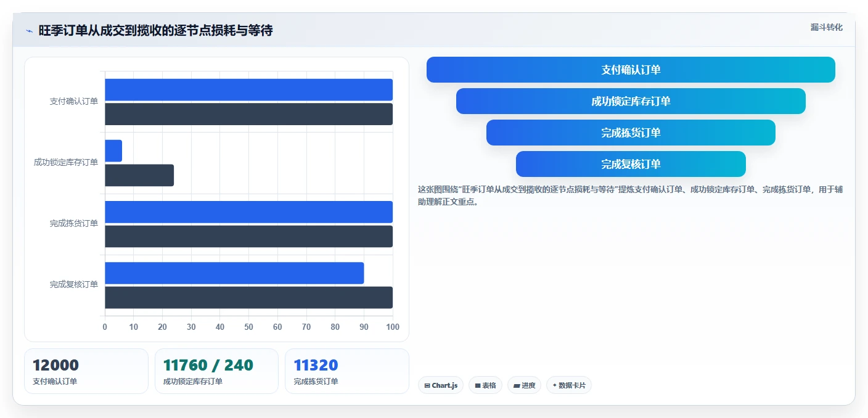This screenshot has width=868, height=418.
Task: Click the dark bar for 支付确认订单
Action: coord(248,114)
